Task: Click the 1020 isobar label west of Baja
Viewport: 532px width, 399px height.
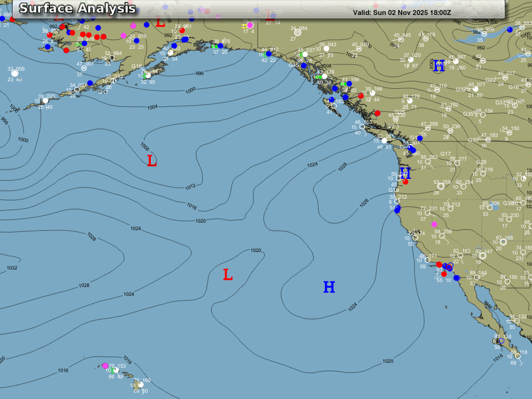Action: 387,361
